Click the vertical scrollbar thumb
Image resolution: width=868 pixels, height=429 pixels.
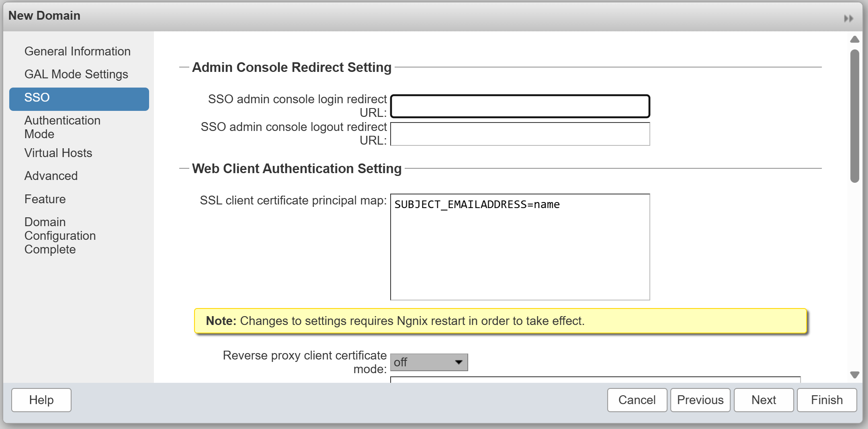pyautogui.click(x=855, y=116)
